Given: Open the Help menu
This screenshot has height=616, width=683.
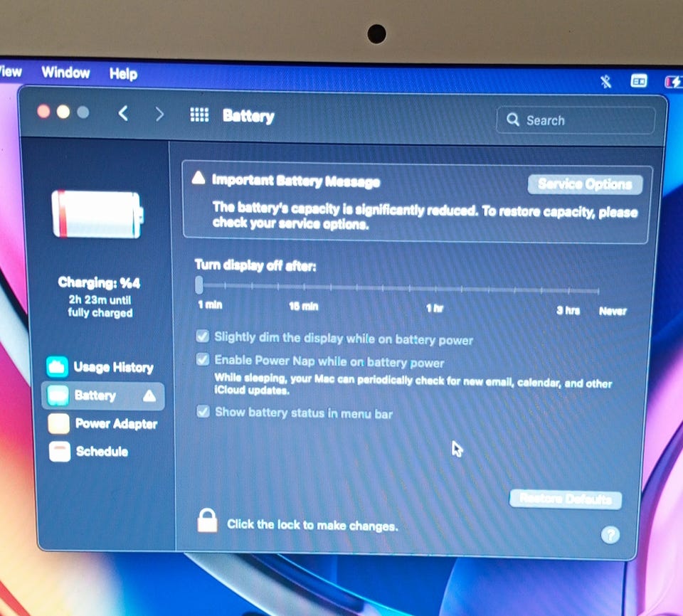Looking at the screenshot, I should pyautogui.click(x=123, y=74).
